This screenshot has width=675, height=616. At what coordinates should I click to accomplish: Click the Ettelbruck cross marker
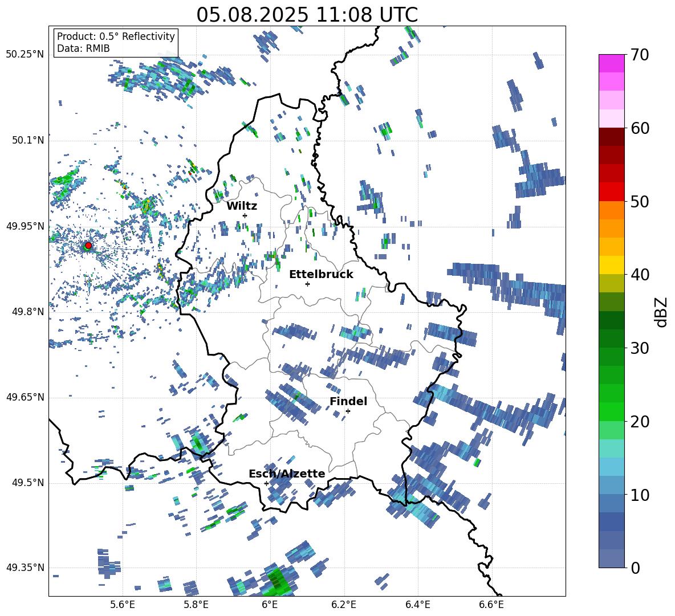307,284
